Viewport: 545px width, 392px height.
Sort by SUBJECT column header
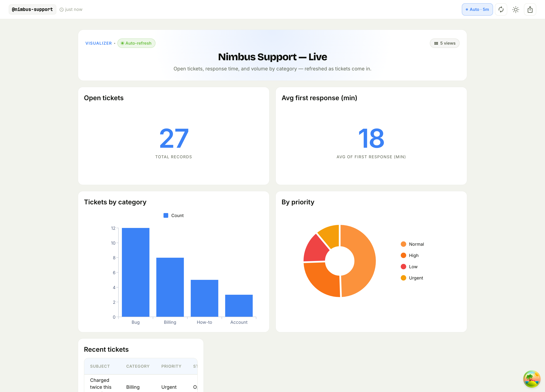click(100, 366)
